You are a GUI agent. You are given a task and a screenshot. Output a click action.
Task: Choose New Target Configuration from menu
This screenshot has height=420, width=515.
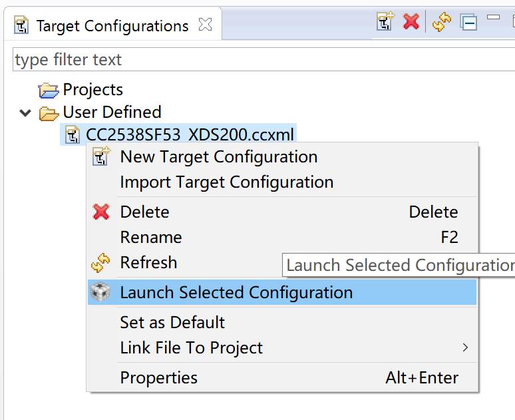218,157
